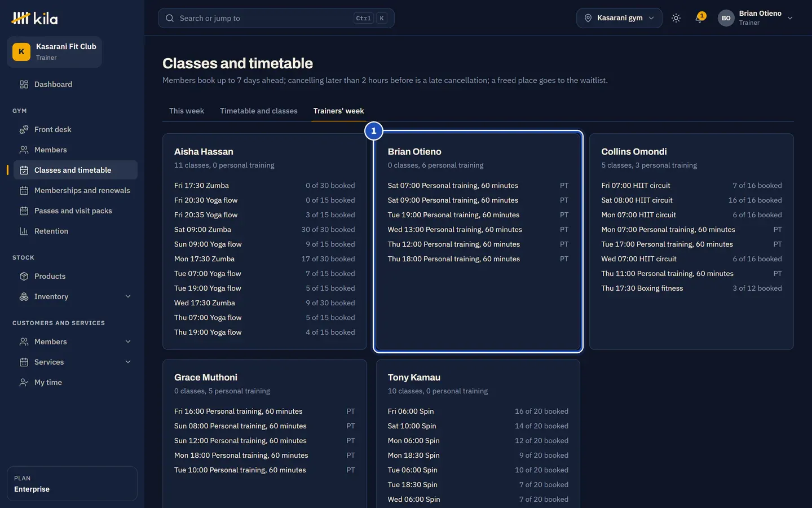Click the Enterprise plan card
This screenshot has width=812, height=508.
(x=72, y=484)
